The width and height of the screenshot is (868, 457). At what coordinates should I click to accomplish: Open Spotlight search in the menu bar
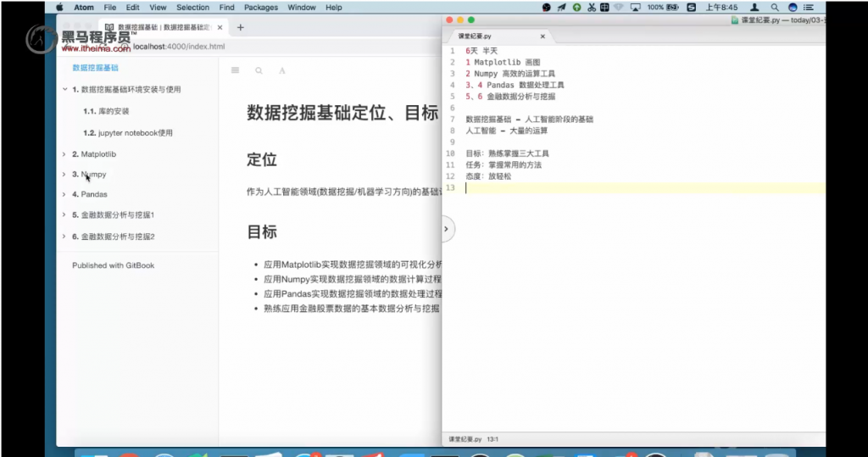[775, 8]
